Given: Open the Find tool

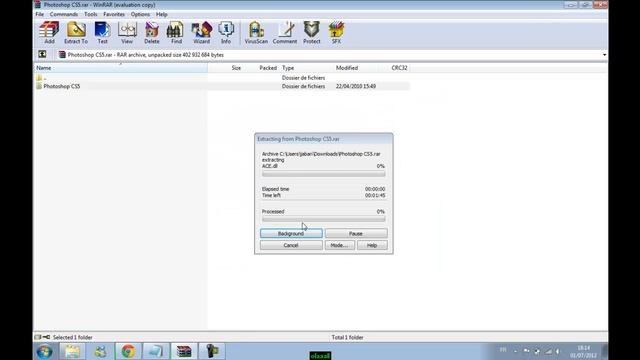Looking at the screenshot, I should click(176, 33).
